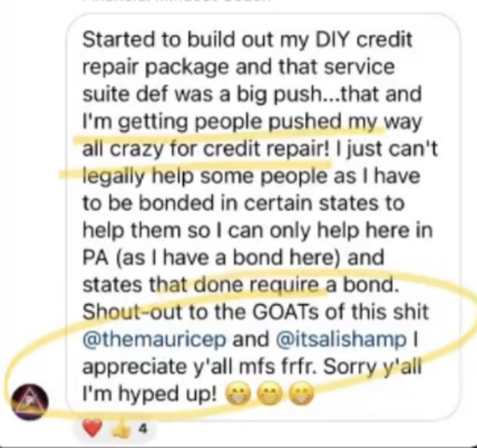This screenshot has height=448, width=477.
Task: Open the @itsalishamp mention
Action: (x=342, y=339)
